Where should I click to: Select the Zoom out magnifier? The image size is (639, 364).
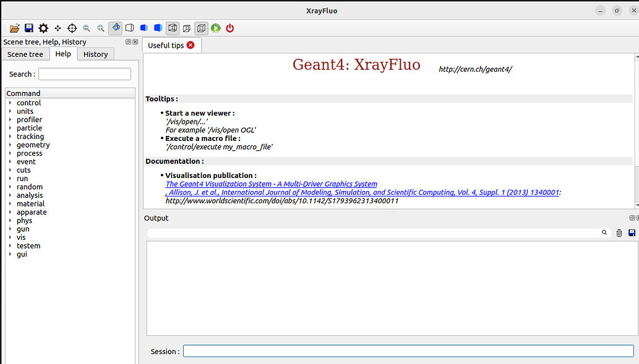coord(87,28)
